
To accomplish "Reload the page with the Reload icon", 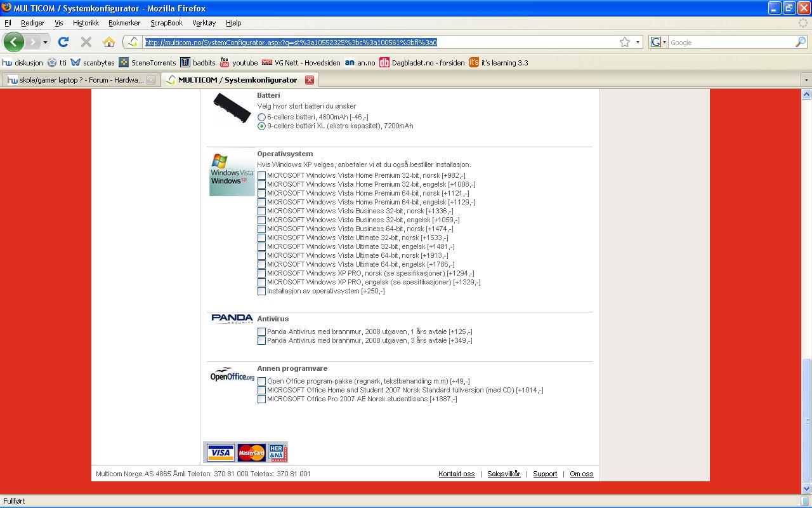I will [63, 42].
